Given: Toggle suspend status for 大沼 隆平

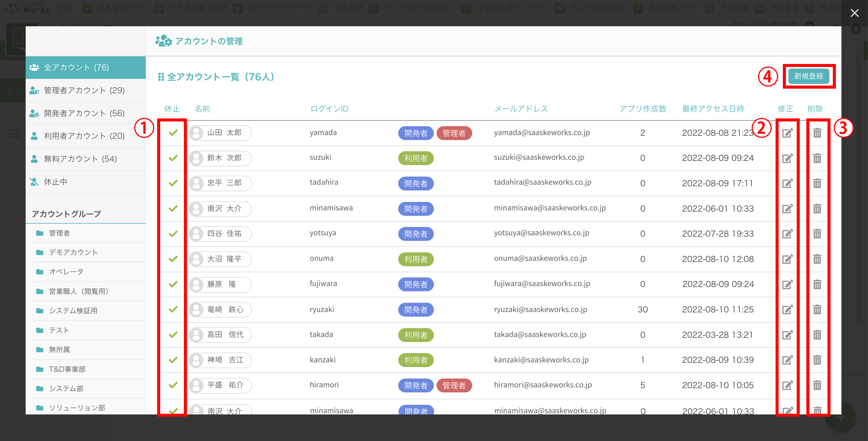Looking at the screenshot, I should click(x=173, y=259).
